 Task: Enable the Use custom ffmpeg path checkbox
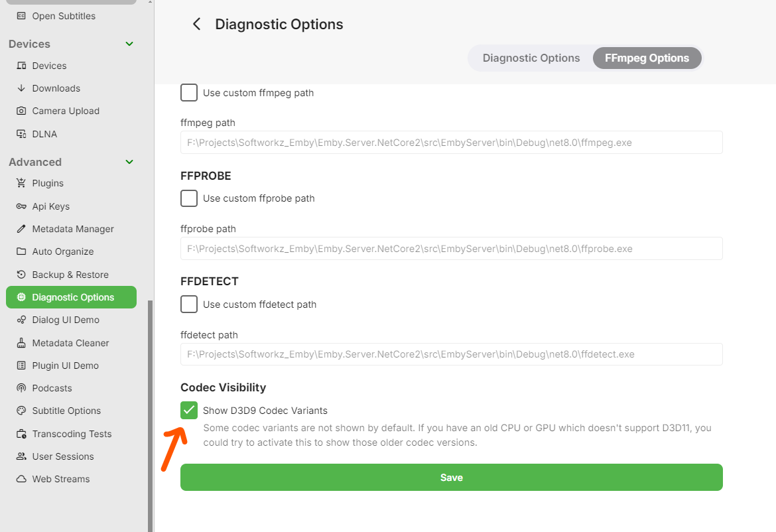[189, 92]
